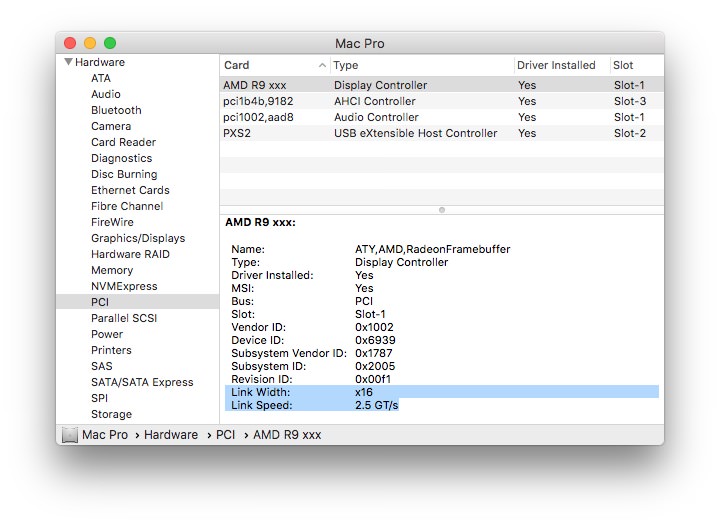Click the Link Speed 2.5 GT/s value
720x525 pixels.
[x=377, y=405]
